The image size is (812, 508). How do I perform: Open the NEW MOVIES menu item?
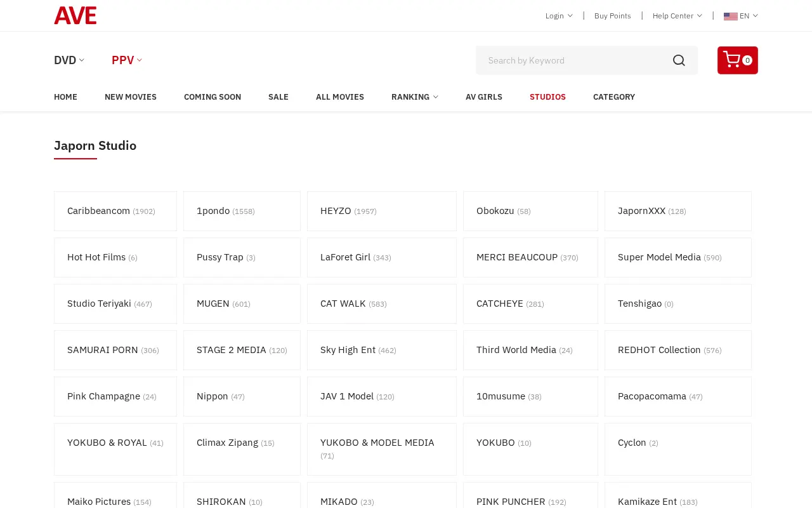[131, 97]
